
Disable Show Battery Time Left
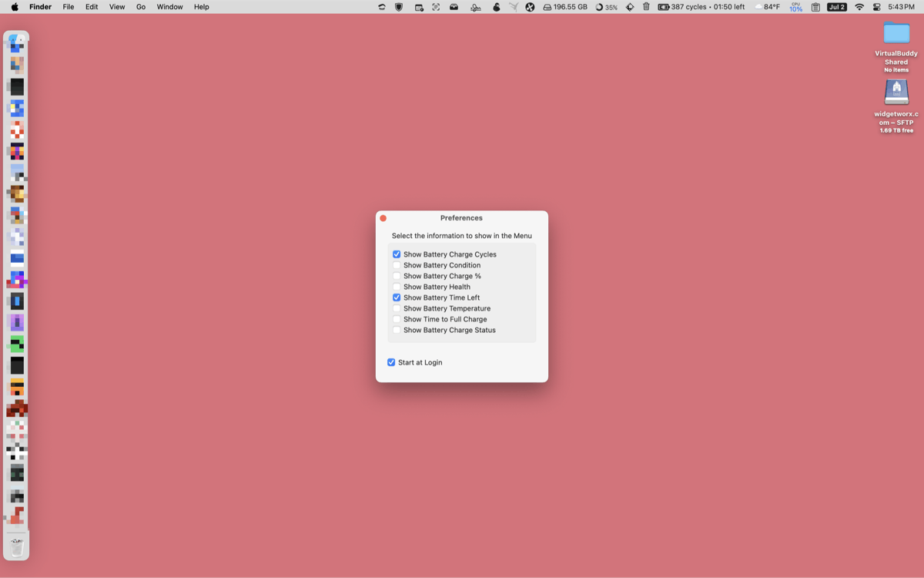point(397,297)
